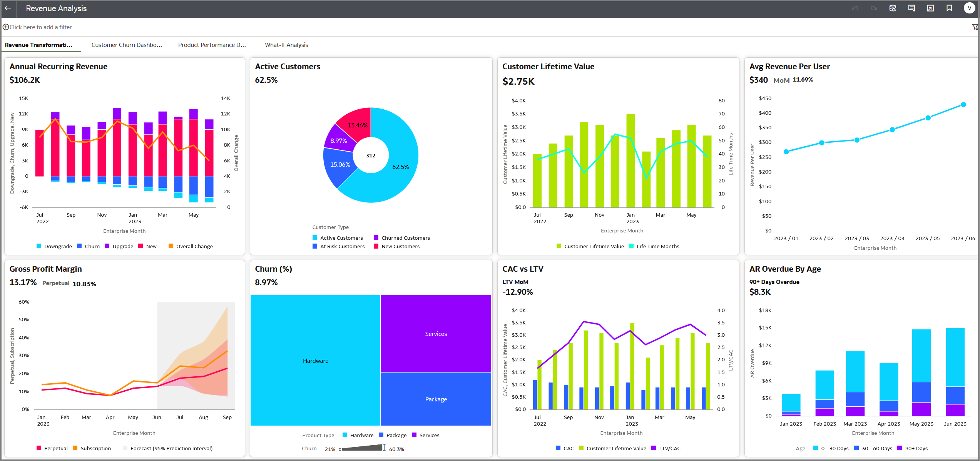Click the user avatar labeled V
Image resolution: width=980 pixels, height=461 pixels.
tap(969, 8)
